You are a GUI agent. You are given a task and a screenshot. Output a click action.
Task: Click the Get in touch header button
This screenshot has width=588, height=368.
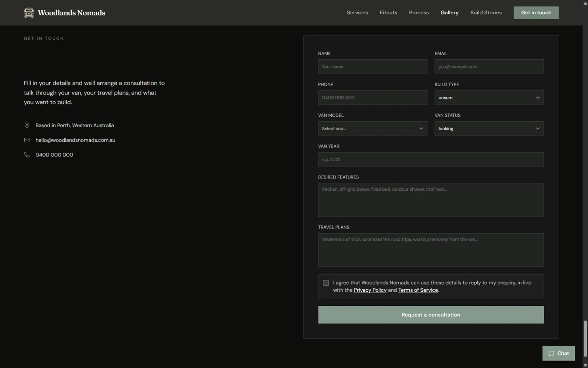[x=536, y=13]
